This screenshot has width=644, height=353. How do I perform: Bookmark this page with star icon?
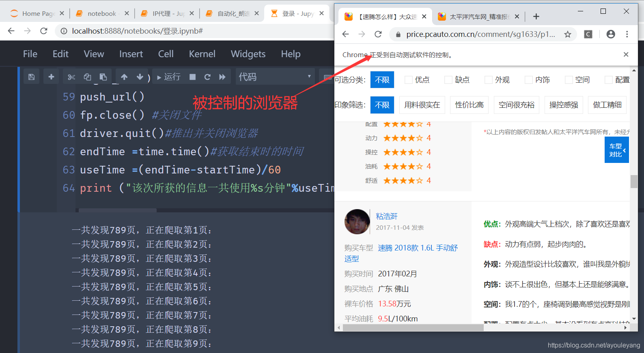point(568,34)
